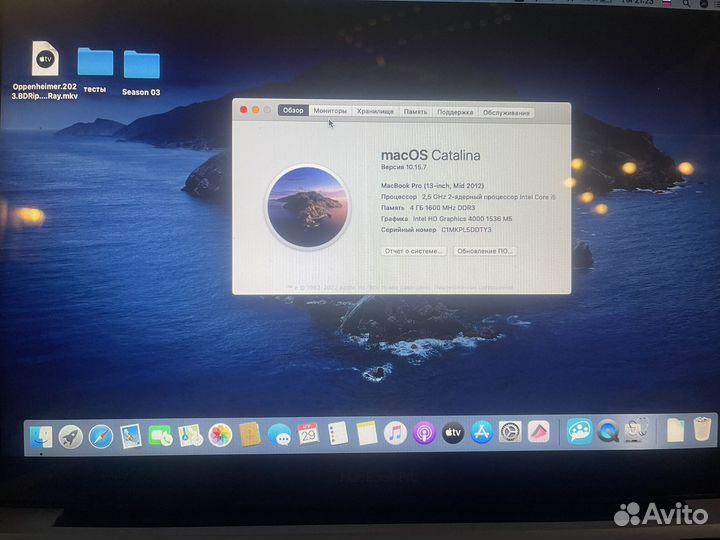Click Обновление ПО button
The image size is (720, 540).
[x=485, y=251]
